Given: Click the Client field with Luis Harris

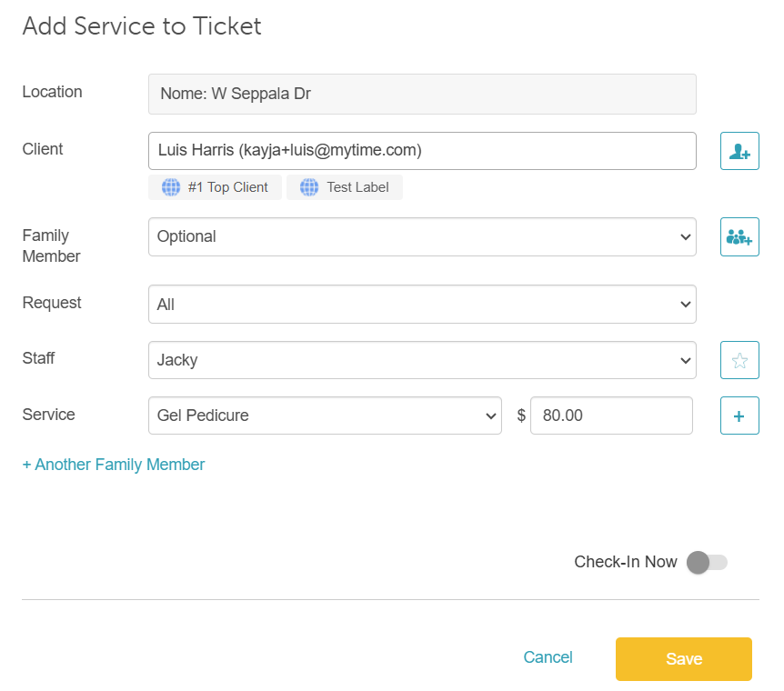Looking at the screenshot, I should [422, 151].
